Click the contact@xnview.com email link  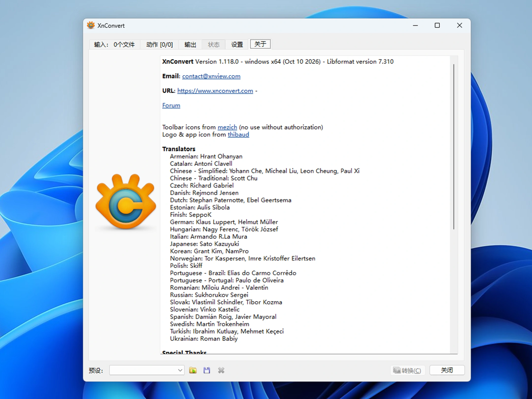[211, 76]
